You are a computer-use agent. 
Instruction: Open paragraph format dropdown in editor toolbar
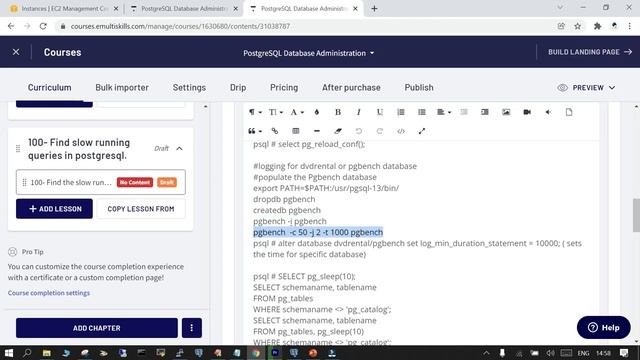255,112
